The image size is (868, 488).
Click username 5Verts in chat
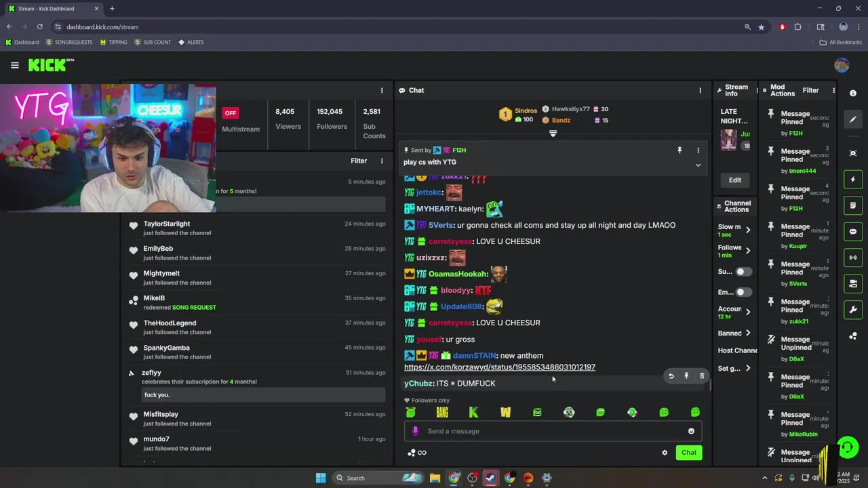coord(441,225)
